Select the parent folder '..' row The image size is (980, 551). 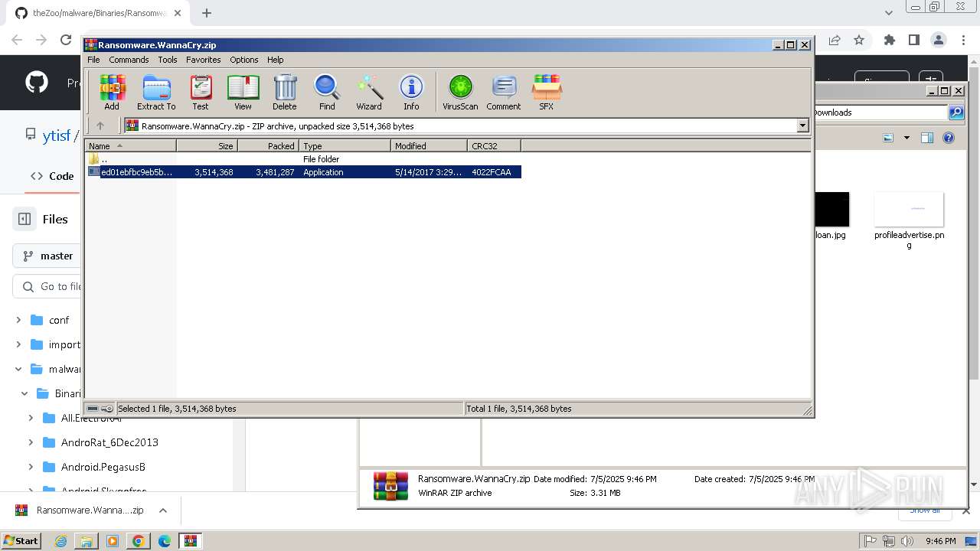303,159
